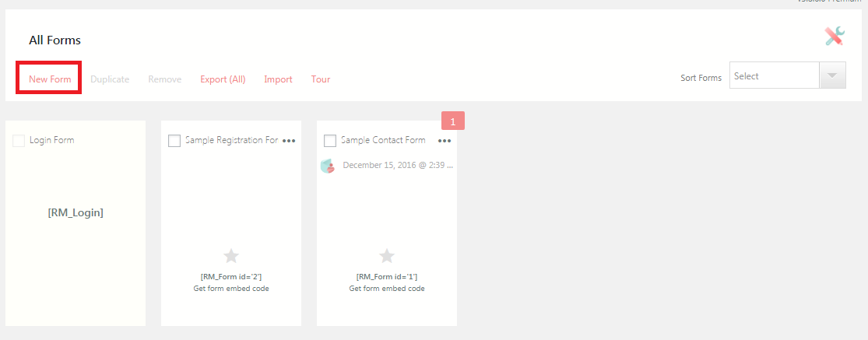Open the Sort Forms Select dropdown
Viewport: 868px width, 340px height.
tap(787, 75)
